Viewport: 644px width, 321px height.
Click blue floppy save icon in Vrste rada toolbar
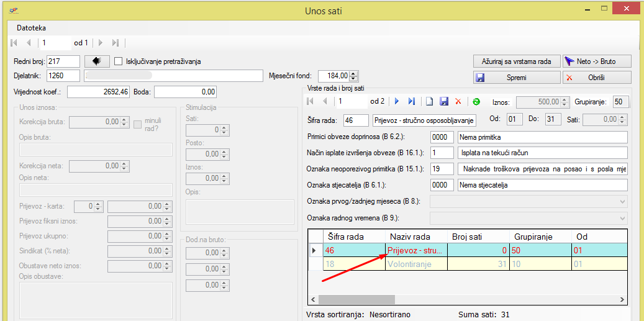(443, 101)
